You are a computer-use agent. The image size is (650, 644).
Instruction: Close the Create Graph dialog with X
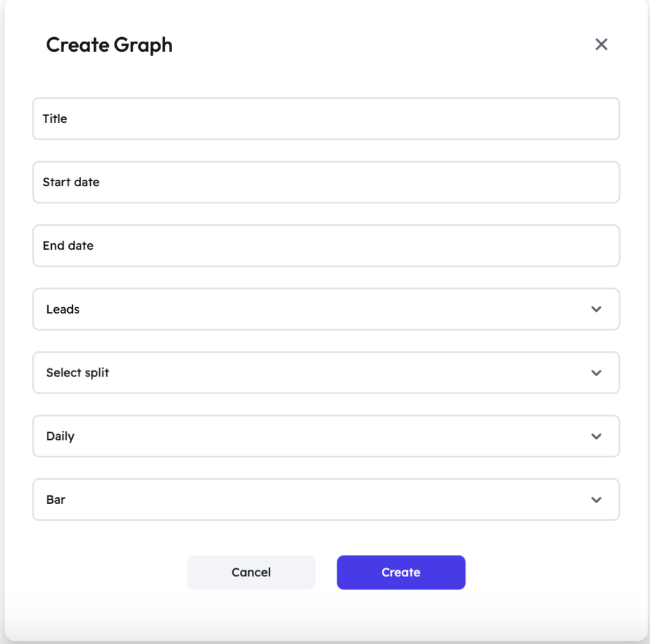601,45
